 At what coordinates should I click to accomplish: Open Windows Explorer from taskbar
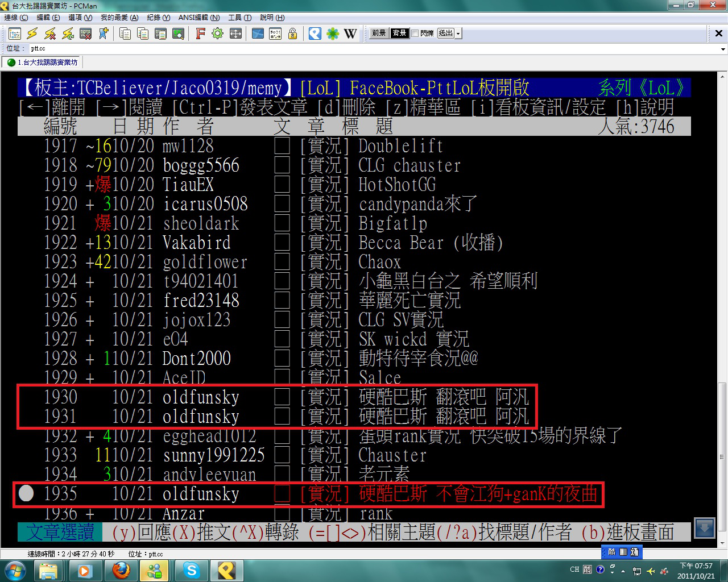(49, 570)
